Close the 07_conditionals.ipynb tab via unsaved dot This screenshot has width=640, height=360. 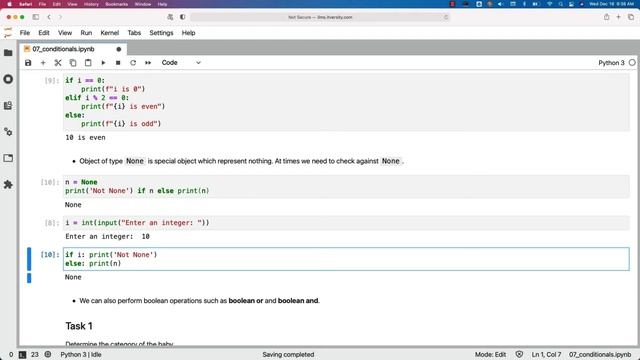click(x=119, y=49)
